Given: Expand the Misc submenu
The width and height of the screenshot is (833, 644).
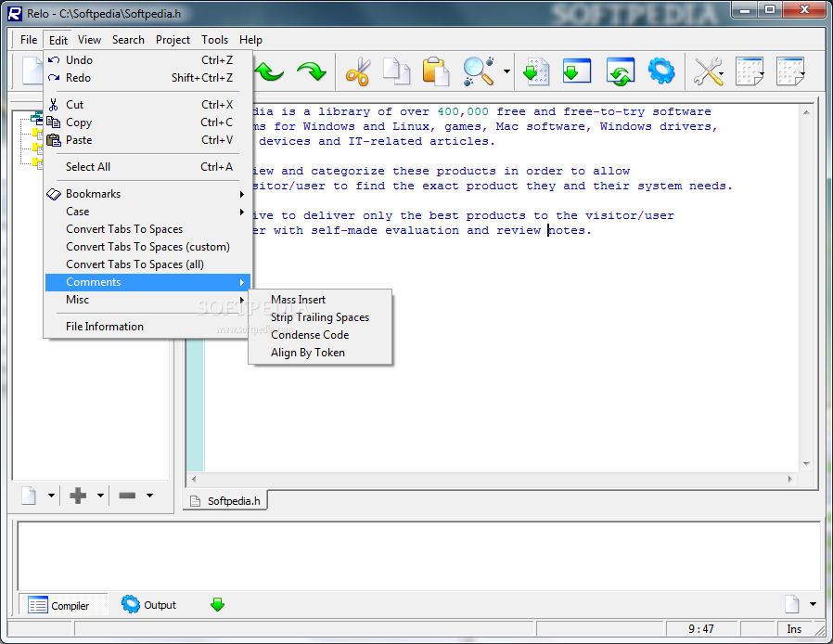Looking at the screenshot, I should tap(147, 300).
